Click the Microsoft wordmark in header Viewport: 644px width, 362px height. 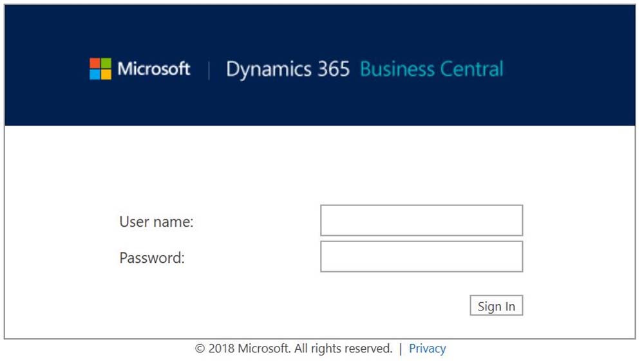pyautogui.click(x=153, y=69)
